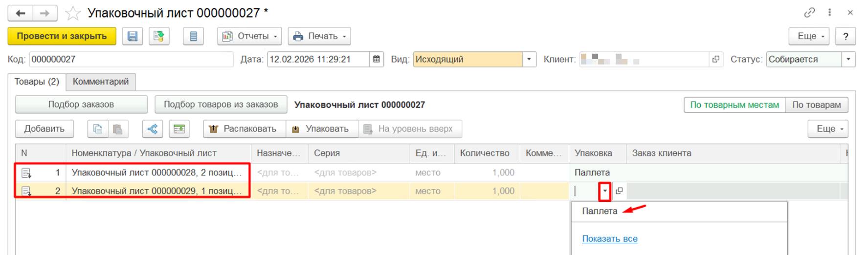The image size is (868, 255).
Task: Click the Код input field
Action: 131,59
